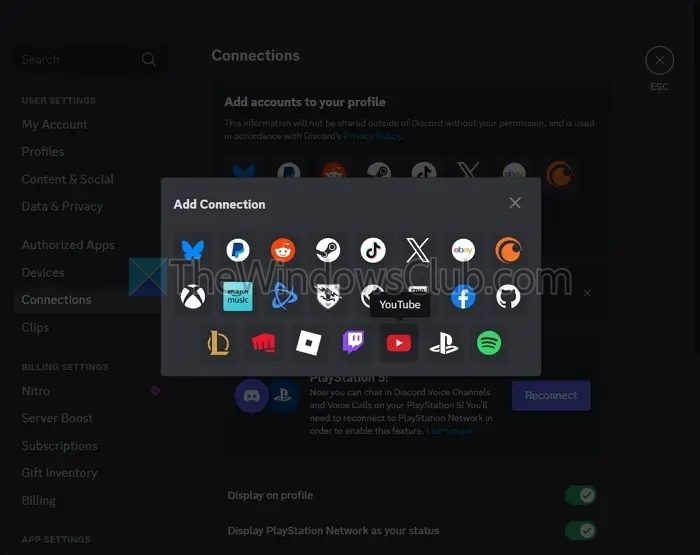Viewport: 700px width, 555px height.
Task: Open My Account settings
Action: tap(54, 125)
